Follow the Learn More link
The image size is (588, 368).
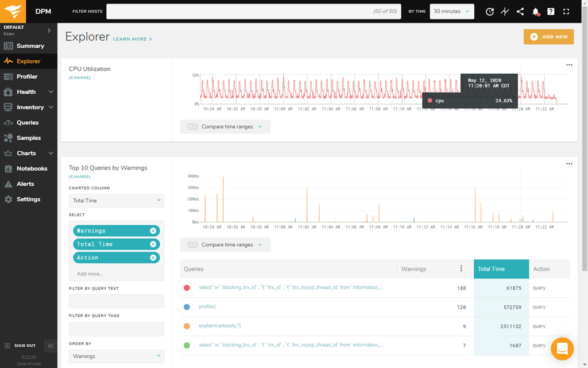[x=133, y=39]
